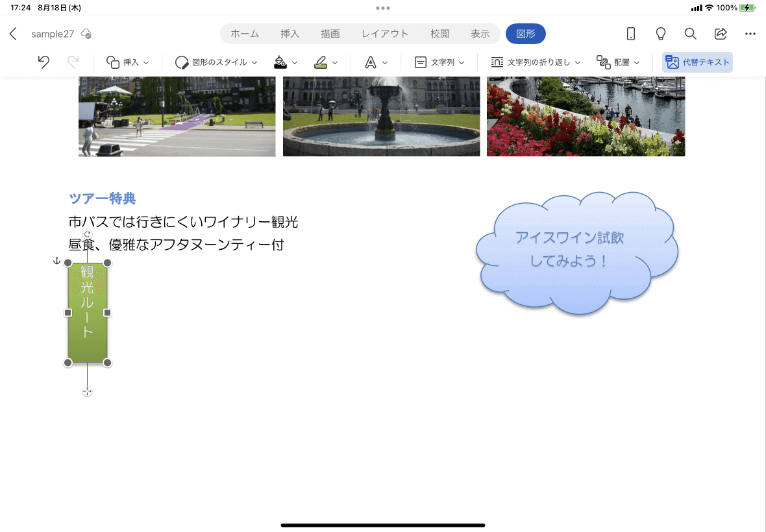Tap the sample27 document title

tap(53, 34)
